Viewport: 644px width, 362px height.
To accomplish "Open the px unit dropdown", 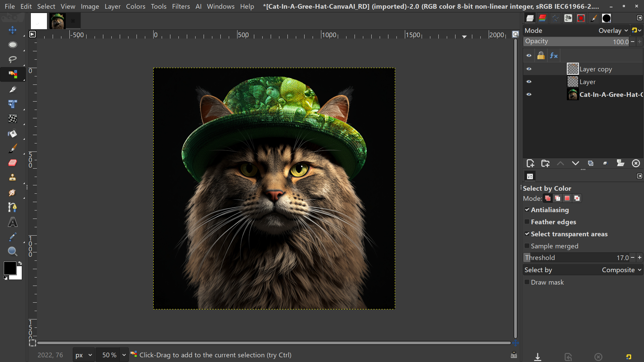I will [84, 355].
